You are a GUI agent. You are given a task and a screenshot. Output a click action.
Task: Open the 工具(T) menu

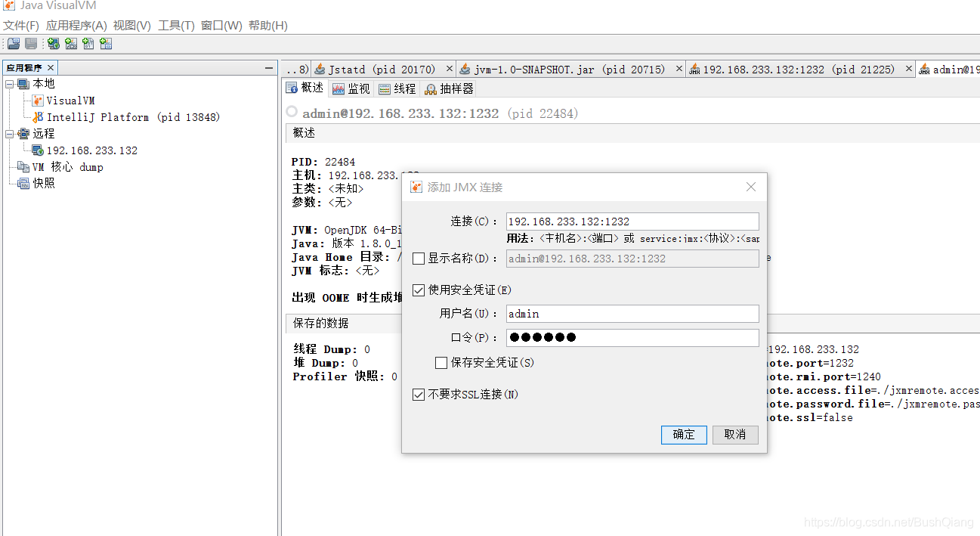coord(176,26)
